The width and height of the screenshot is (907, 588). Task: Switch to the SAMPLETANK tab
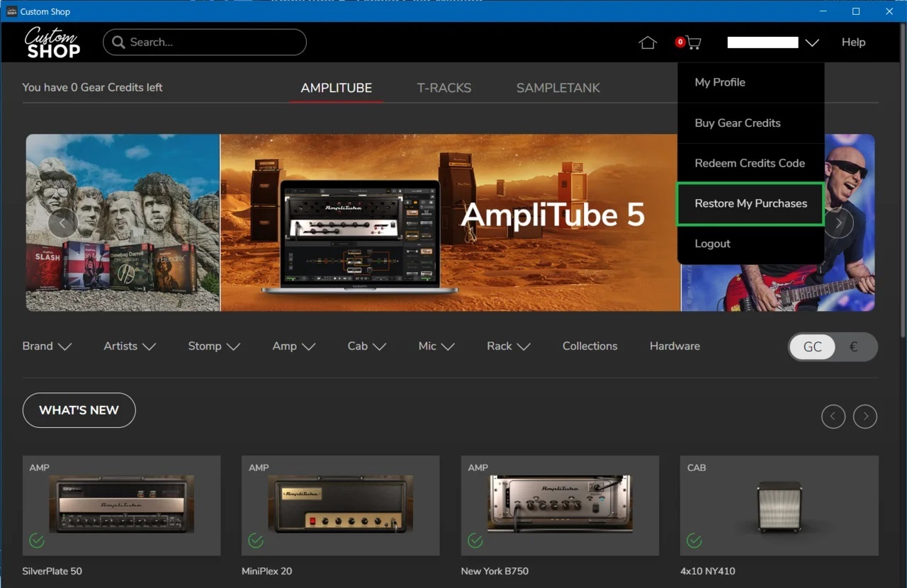coord(558,88)
